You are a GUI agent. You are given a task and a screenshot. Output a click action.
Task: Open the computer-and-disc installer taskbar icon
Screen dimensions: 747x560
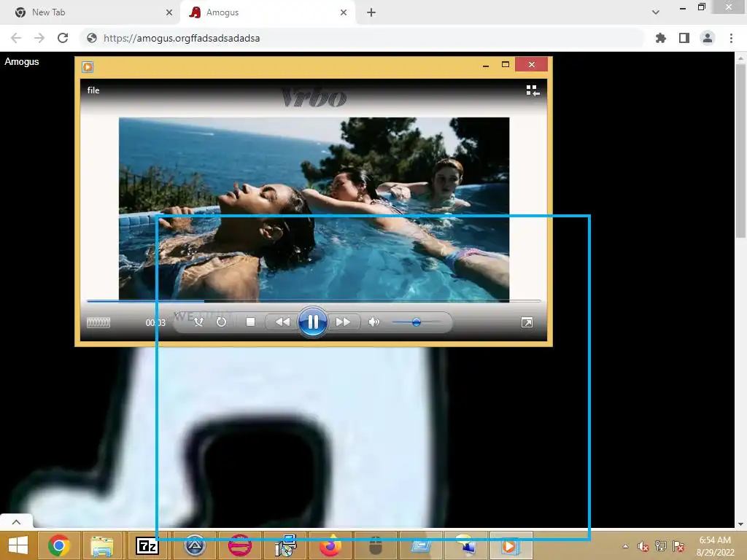pos(285,545)
